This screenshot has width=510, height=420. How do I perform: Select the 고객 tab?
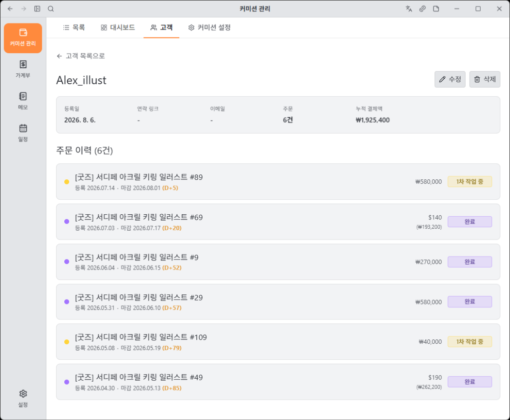coord(161,28)
